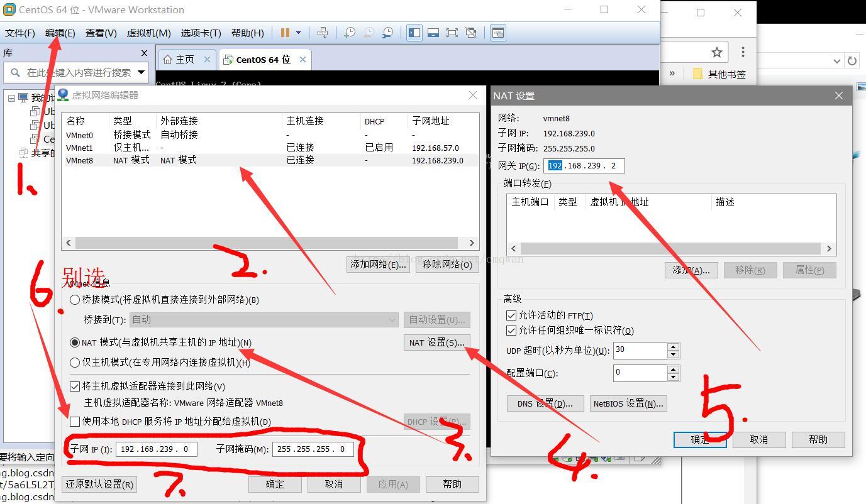The image size is (866, 504).
Task: Open the 文件(F) menu
Action: pyautogui.click(x=20, y=33)
